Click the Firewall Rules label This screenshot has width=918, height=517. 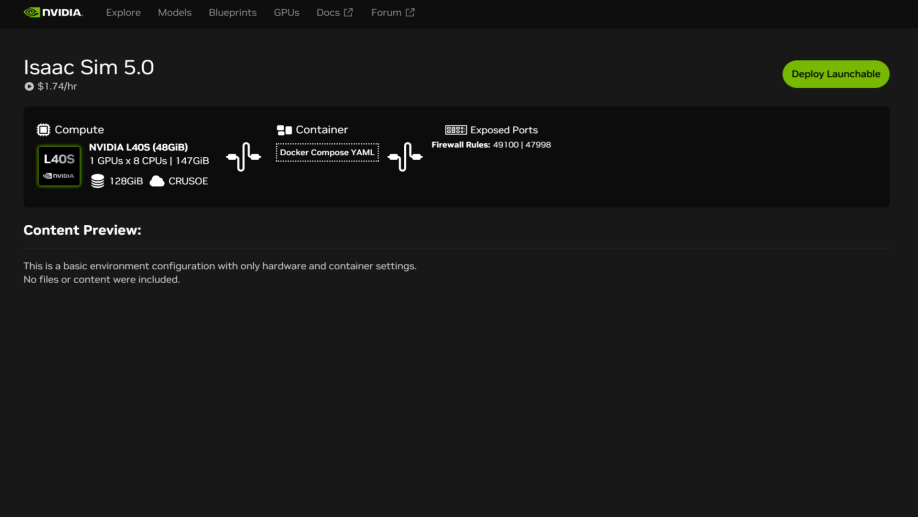click(461, 145)
